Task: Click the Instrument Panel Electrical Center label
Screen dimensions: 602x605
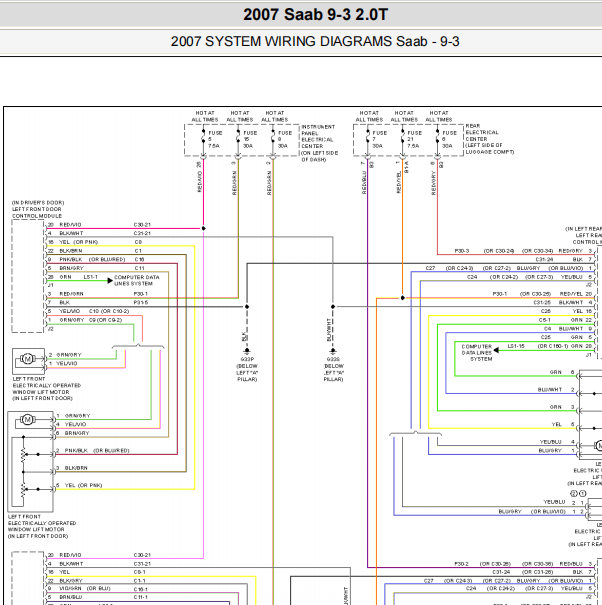Action: [320, 143]
